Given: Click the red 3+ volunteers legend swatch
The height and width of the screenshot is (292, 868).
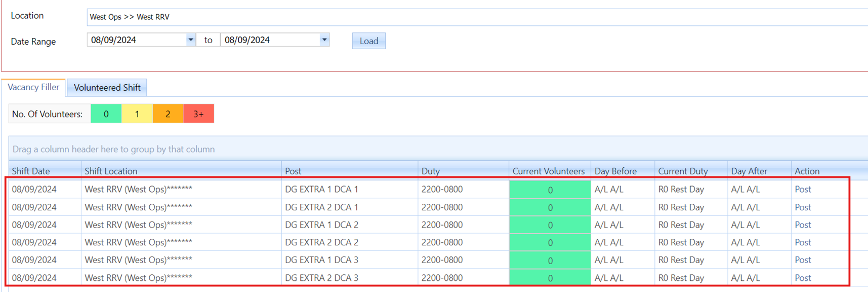Looking at the screenshot, I should (198, 114).
